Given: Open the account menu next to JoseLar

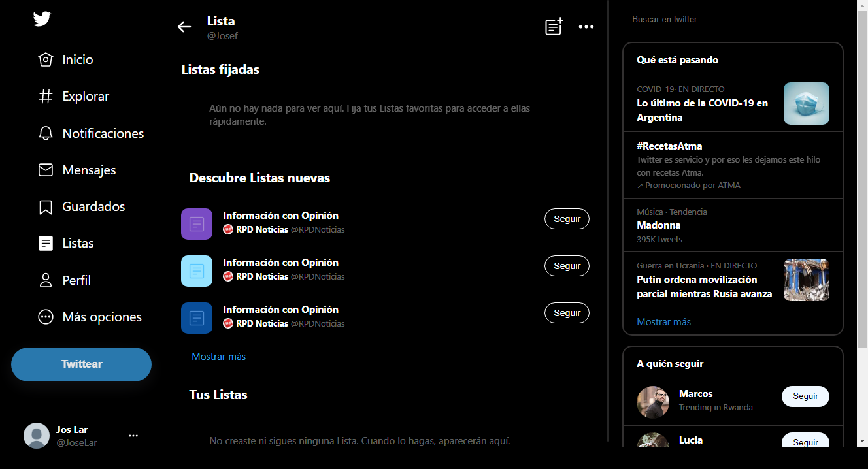Looking at the screenshot, I should click(x=133, y=435).
